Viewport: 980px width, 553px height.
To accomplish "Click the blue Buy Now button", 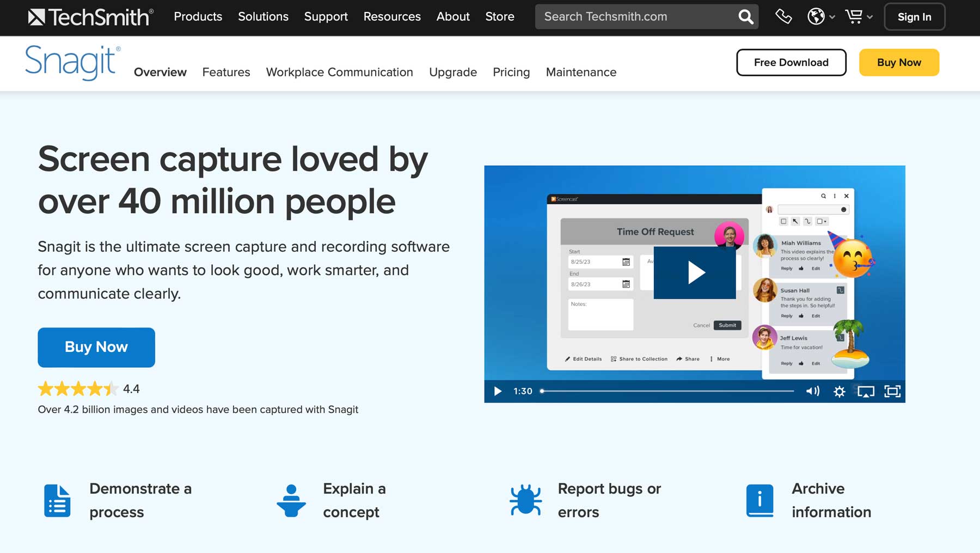I will coord(96,347).
